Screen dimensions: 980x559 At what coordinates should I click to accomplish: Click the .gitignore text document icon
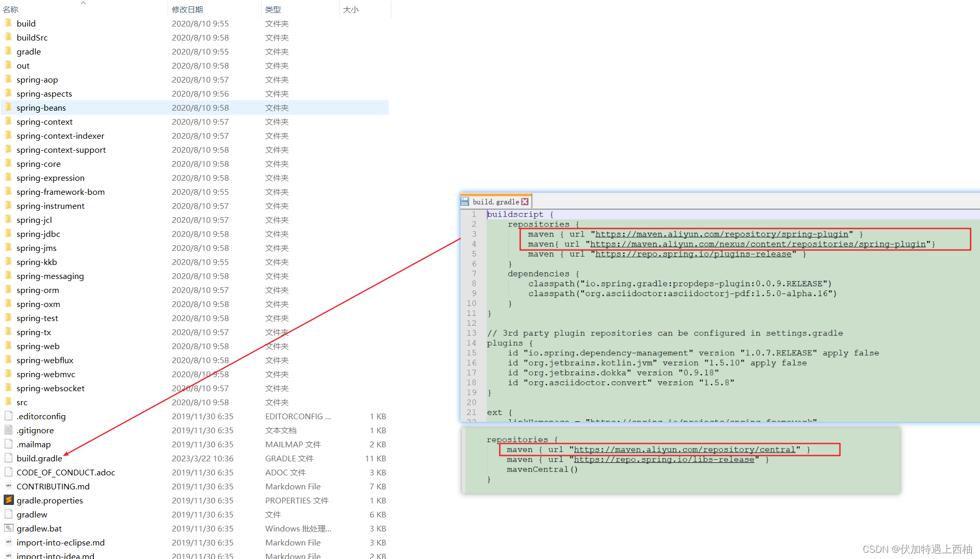tap(8, 430)
